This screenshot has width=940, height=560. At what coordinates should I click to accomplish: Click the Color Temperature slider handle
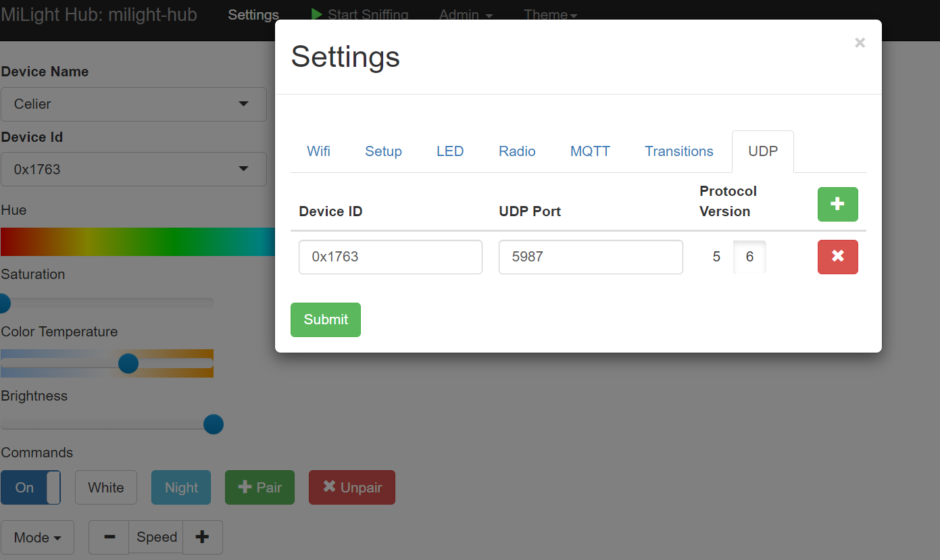pyautogui.click(x=128, y=363)
